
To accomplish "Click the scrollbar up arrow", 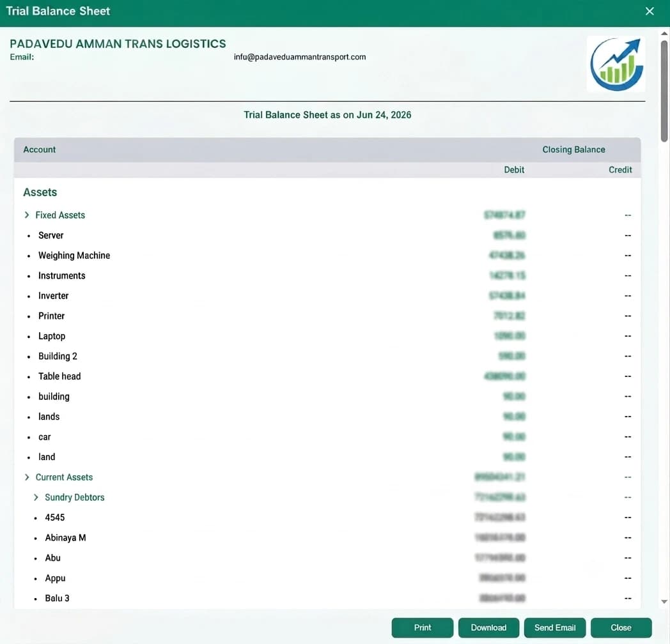I will coord(664,33).
